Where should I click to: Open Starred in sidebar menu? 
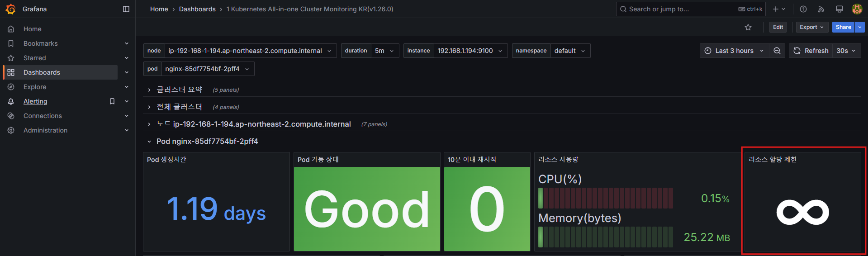point(35,58)
